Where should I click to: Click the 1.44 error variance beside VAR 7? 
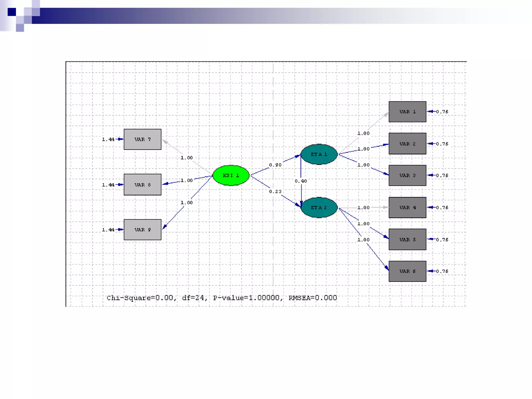108,139
